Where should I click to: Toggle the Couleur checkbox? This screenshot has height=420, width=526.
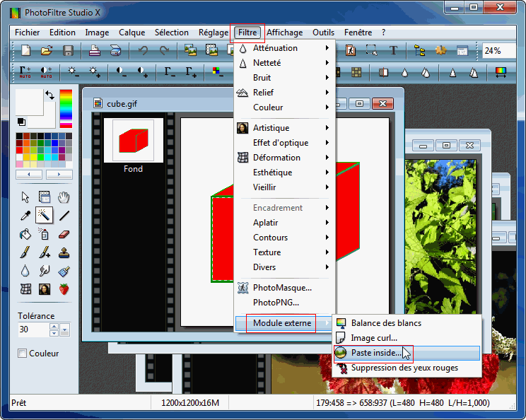(22, 354)
